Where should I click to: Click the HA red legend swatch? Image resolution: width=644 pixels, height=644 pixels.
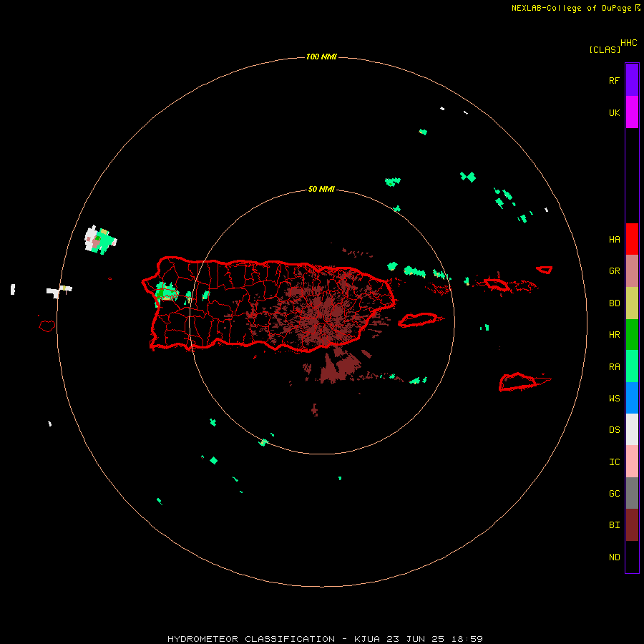tap(632, 239)
